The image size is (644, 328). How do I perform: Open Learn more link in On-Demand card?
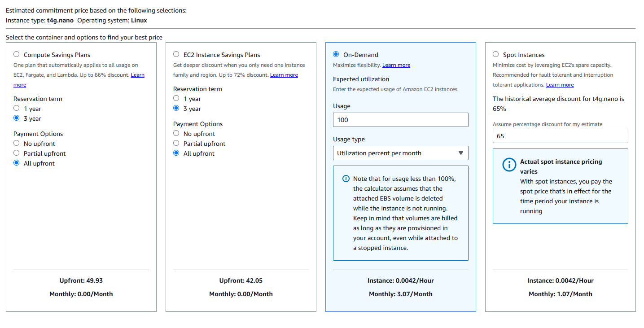[396, 65]
